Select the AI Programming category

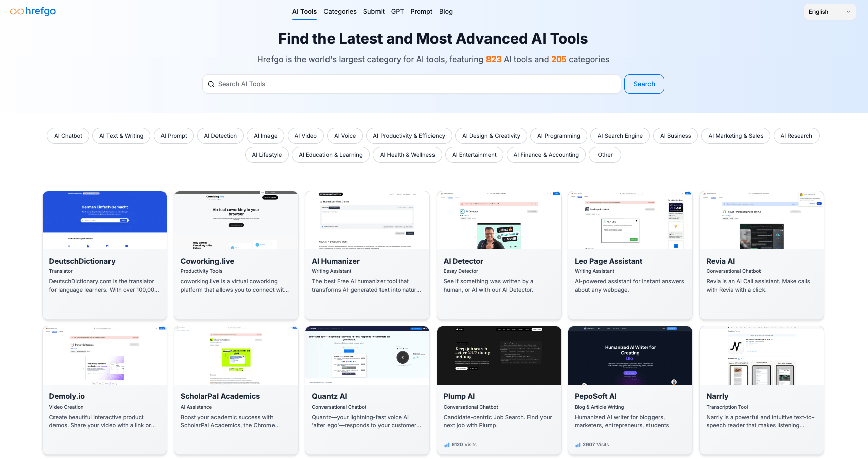pyautogui.click(x=559, y=136)
